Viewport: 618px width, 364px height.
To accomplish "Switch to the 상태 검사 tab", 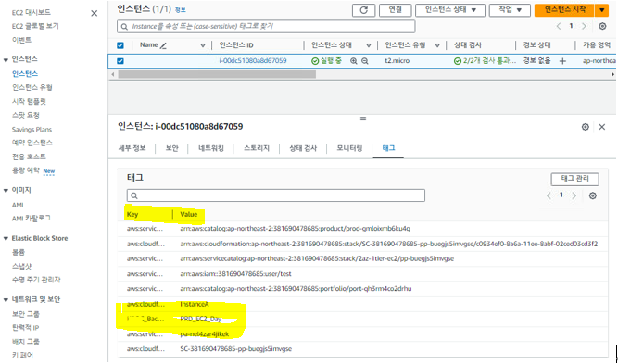I will coord(303,148).
